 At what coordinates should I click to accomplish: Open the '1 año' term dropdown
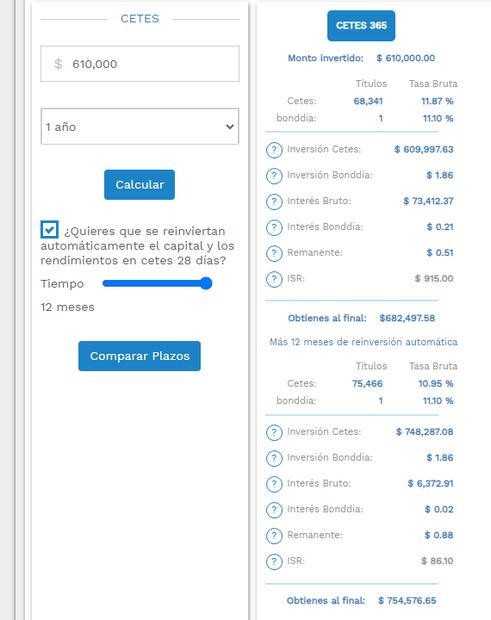point(140,127)
